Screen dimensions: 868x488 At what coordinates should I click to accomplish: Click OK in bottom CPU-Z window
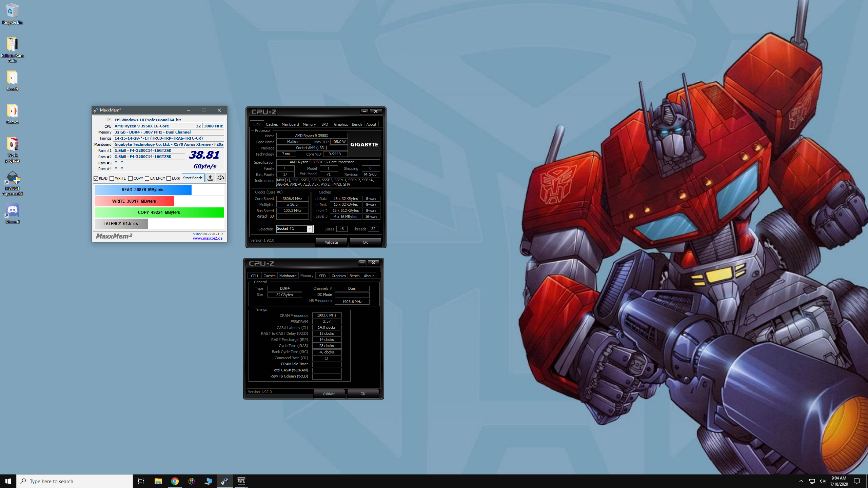363,394
